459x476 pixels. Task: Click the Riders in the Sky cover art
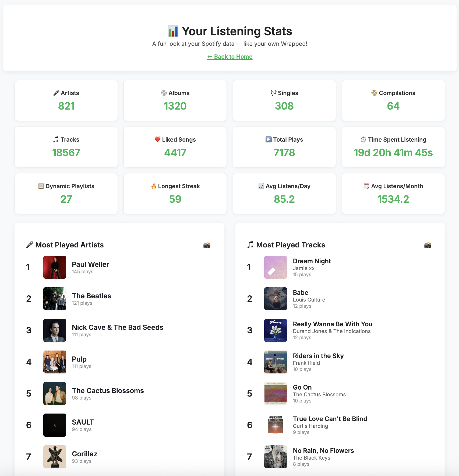275,362
